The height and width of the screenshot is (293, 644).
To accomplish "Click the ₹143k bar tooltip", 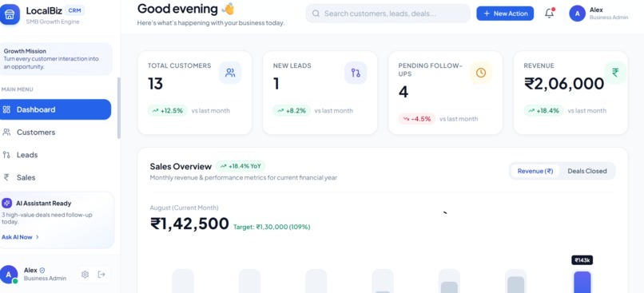I will pos(582,260).
